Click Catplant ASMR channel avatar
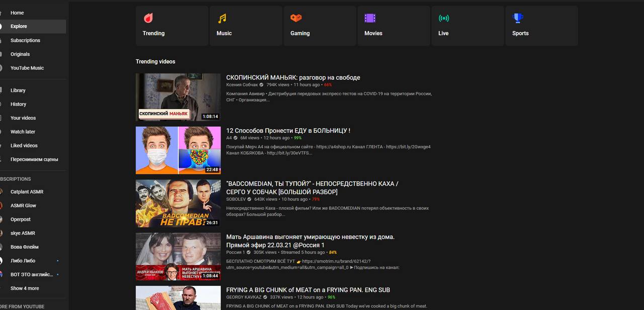The height and width of the screenshot is (310, 644). tap(1, 192)
